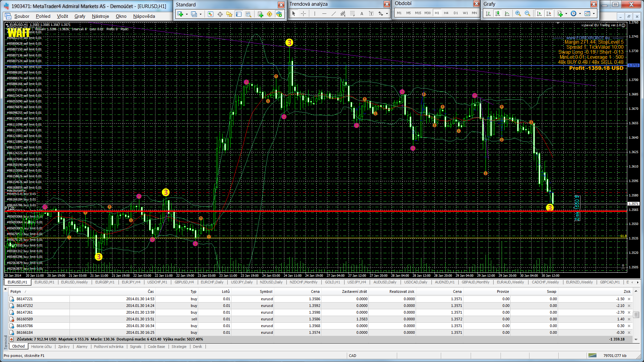Toggle the Terminal window icon
644x362 pixels.
click(239, 14)
